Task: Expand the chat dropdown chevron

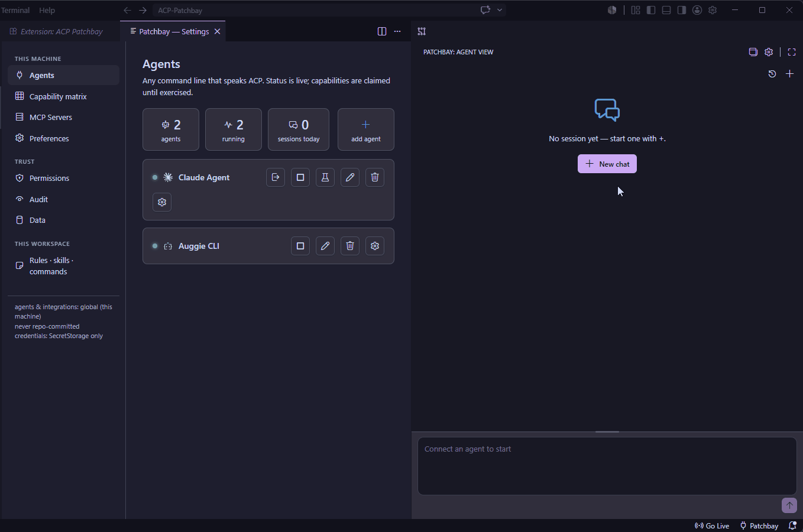Action: pos(500,10)
